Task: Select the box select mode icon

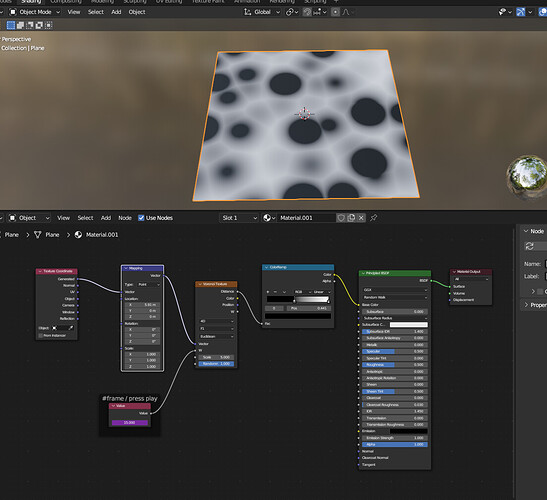Action: [11, 25]
